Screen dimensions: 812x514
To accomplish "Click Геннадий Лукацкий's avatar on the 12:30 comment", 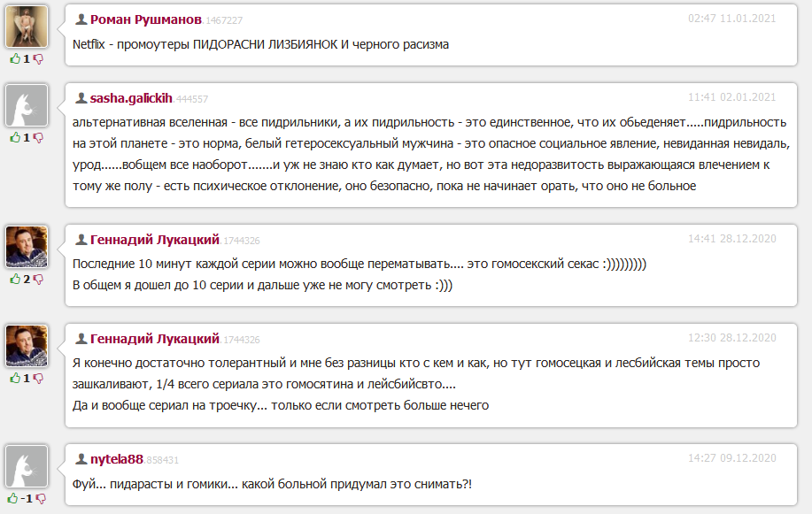I will click(x=27, y=346).
